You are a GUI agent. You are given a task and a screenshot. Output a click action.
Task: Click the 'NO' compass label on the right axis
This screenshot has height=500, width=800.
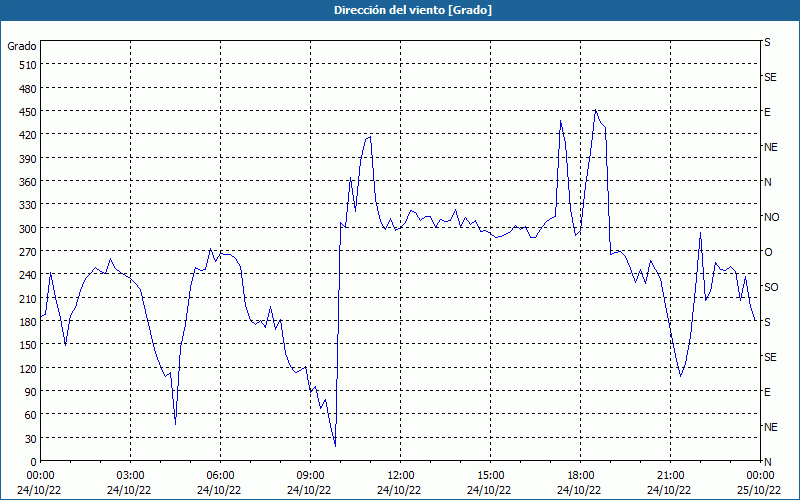coord(772,217)
